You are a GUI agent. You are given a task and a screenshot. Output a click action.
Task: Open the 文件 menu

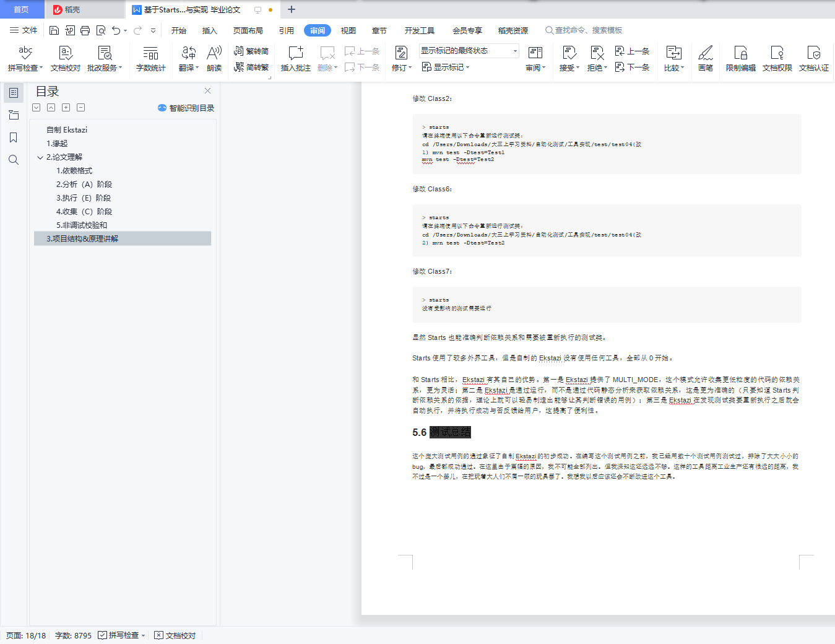point(24,30)
